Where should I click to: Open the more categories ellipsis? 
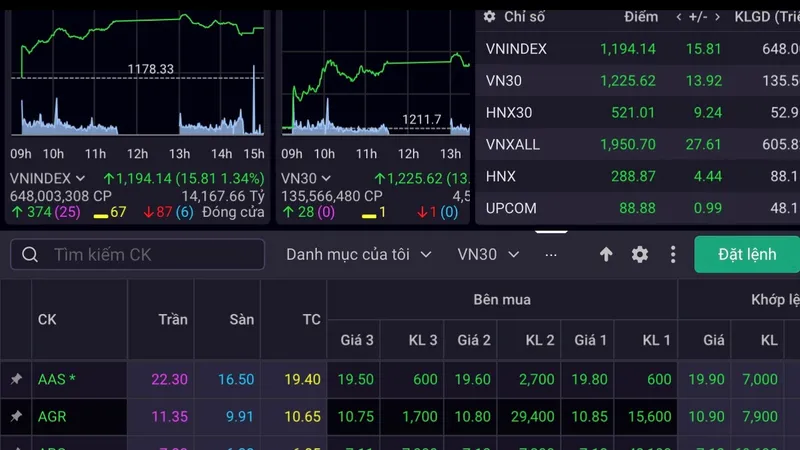[551, 255]
